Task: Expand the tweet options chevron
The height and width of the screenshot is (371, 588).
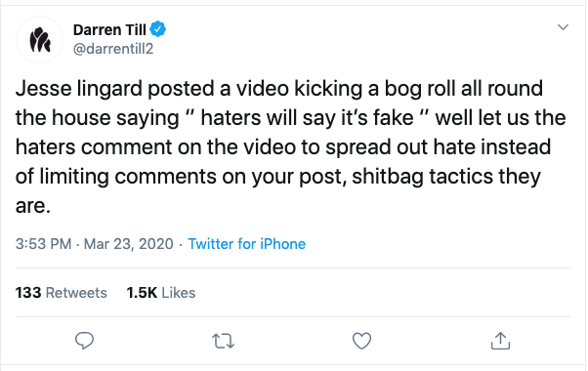Action: coord(563,27)
